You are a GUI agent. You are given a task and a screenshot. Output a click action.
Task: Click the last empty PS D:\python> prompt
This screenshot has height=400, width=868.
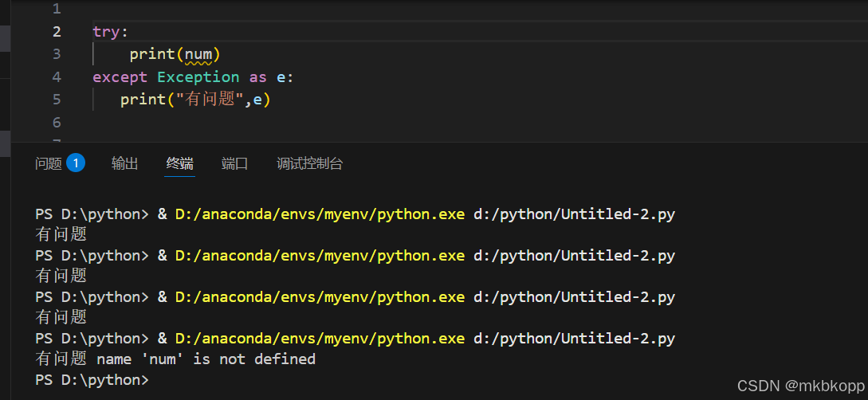pyautogui.click(x=92, y=380)
